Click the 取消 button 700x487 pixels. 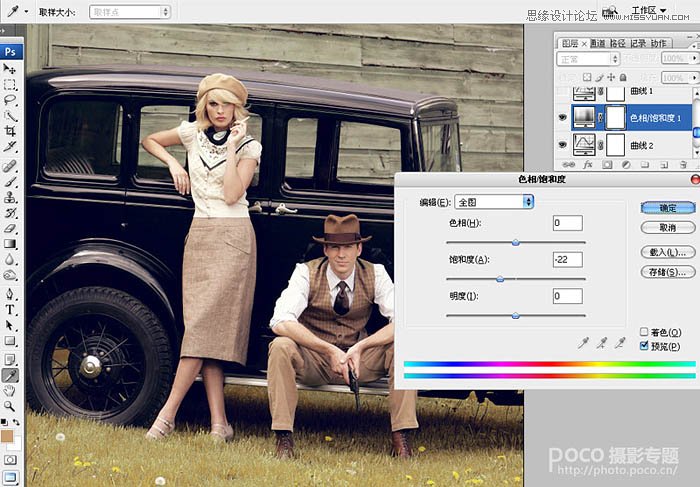(x=668, y=228)
